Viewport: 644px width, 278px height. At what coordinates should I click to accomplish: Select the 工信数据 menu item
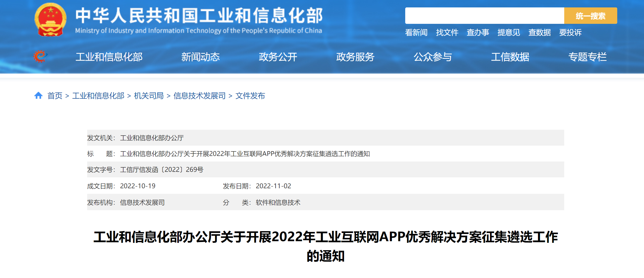(x=510, y=57)
